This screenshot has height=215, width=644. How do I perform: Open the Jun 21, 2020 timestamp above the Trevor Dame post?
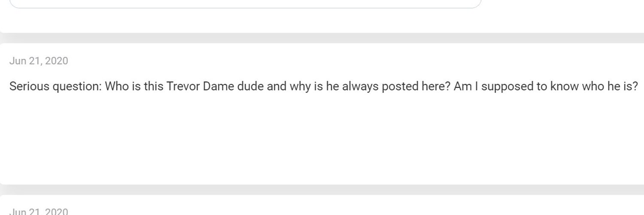39,61
